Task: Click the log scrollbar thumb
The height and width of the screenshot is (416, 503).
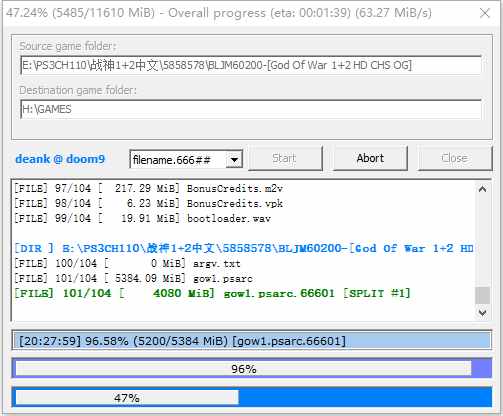Action: click(x=482, y=295)
